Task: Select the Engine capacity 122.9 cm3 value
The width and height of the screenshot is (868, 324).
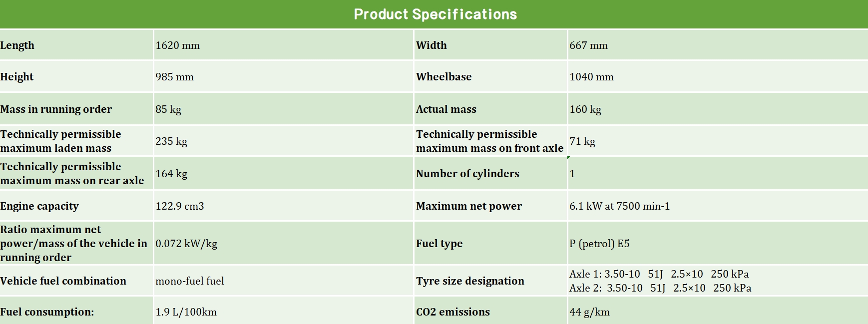Action: (x=179, y=206)
